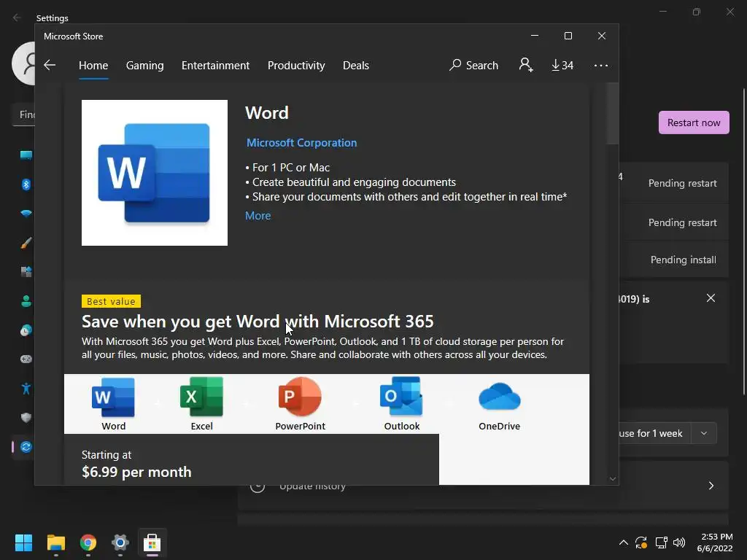Show hidden icons in system tray

pyautogui.click(x=623, y=542)
